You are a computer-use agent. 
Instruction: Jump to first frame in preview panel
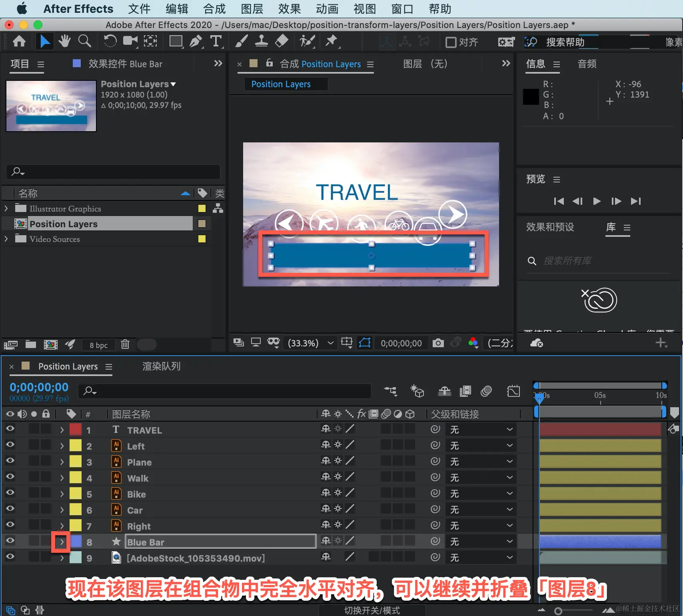(x=559, y=201)
